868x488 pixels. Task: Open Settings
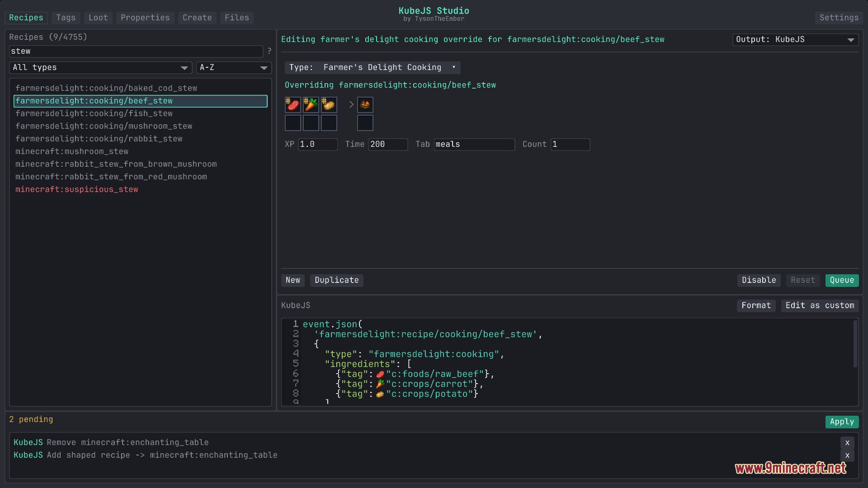(x=839, y=18)
